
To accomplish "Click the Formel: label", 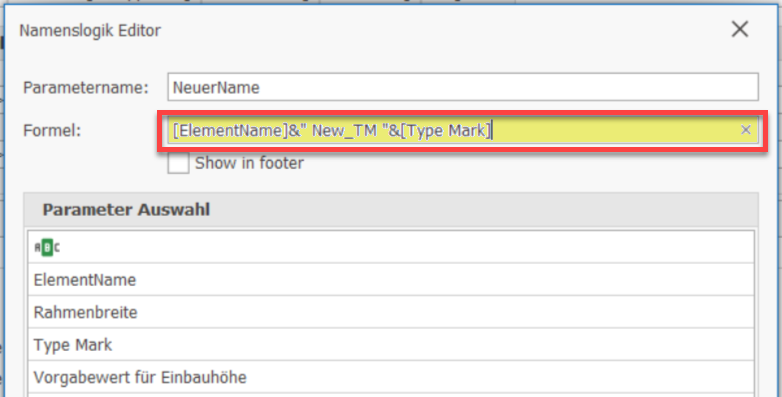I will [52, 131].
